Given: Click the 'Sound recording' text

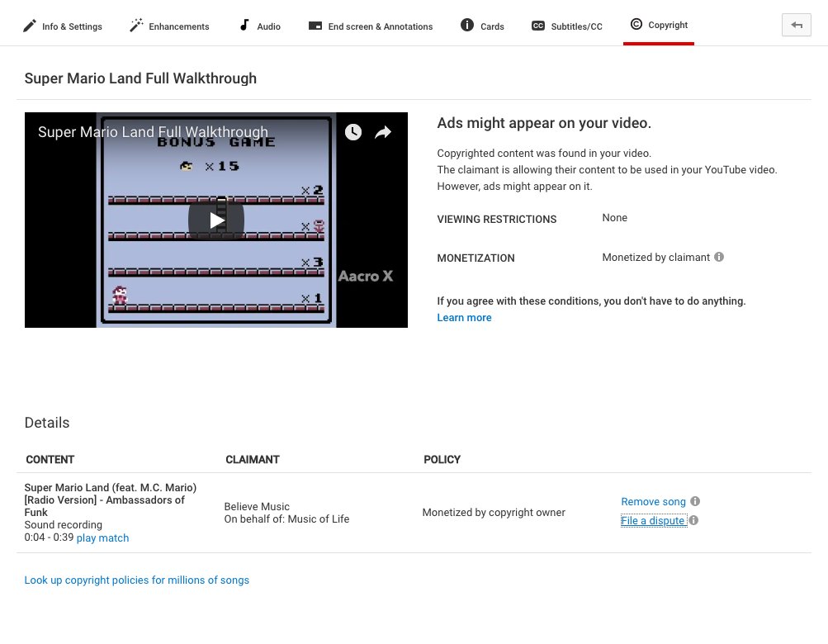Looking at the screenshot, I should pyautogui.click(x=64, y=524).
